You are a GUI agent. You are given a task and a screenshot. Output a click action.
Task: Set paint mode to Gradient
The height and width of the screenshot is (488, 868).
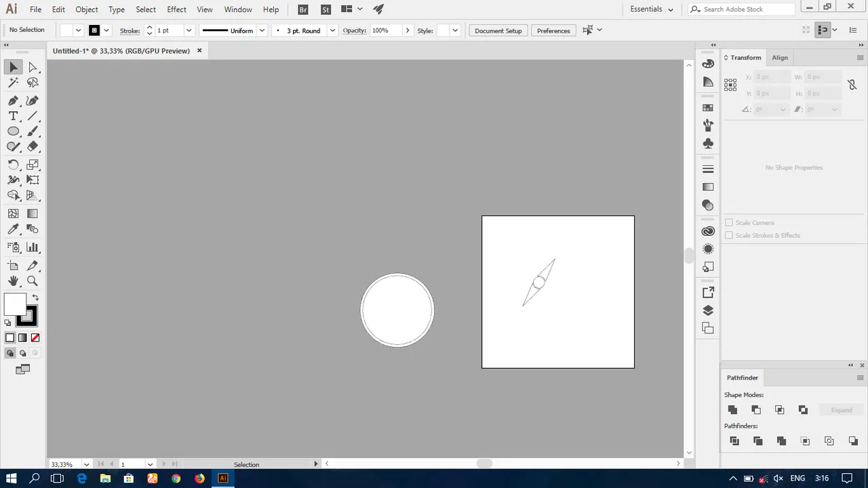click(22, 338)
